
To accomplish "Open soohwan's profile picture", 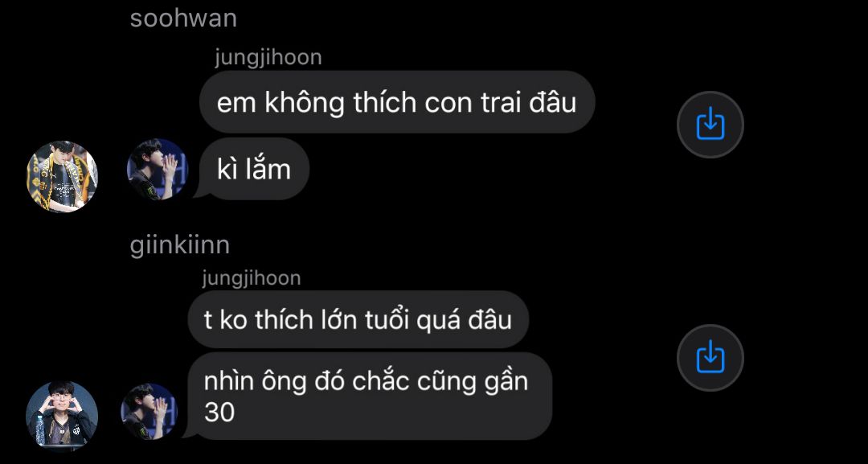I will (62, 176).
